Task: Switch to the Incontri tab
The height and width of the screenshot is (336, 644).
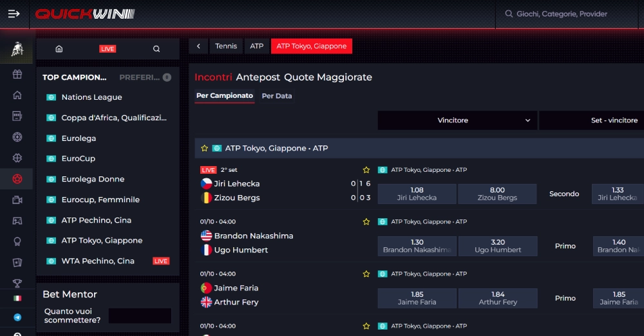Action: click(x=213, y=77)
